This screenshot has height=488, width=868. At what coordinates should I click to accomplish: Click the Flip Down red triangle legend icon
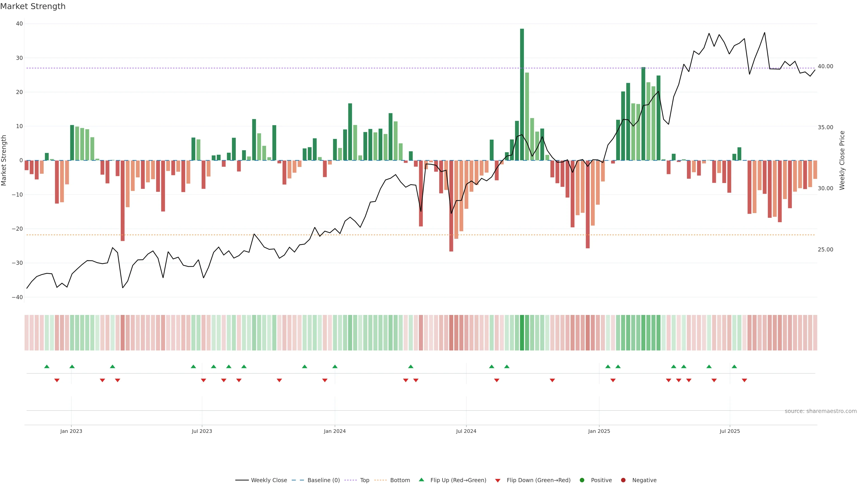[x=498, y=481]
